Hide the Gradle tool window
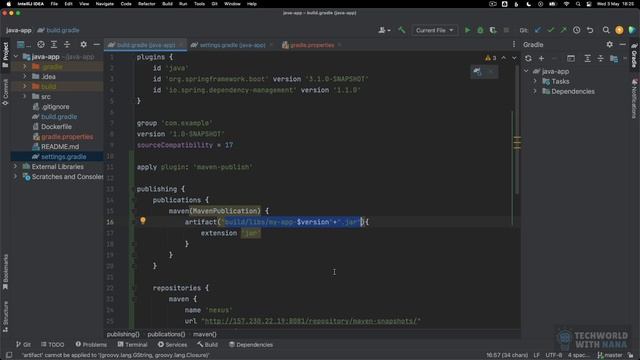 click(622, 44)
